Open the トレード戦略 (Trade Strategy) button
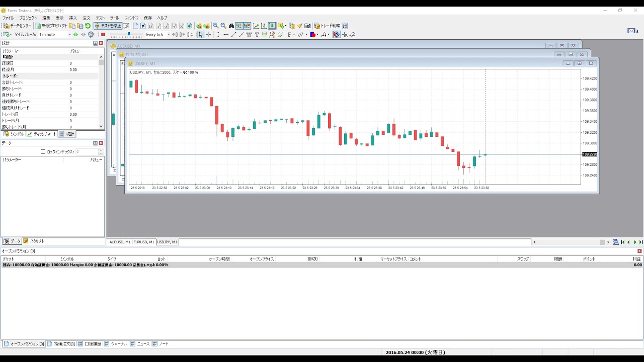Image resolution: width=644 pixels, height=362 pixels. pos(327,26)
